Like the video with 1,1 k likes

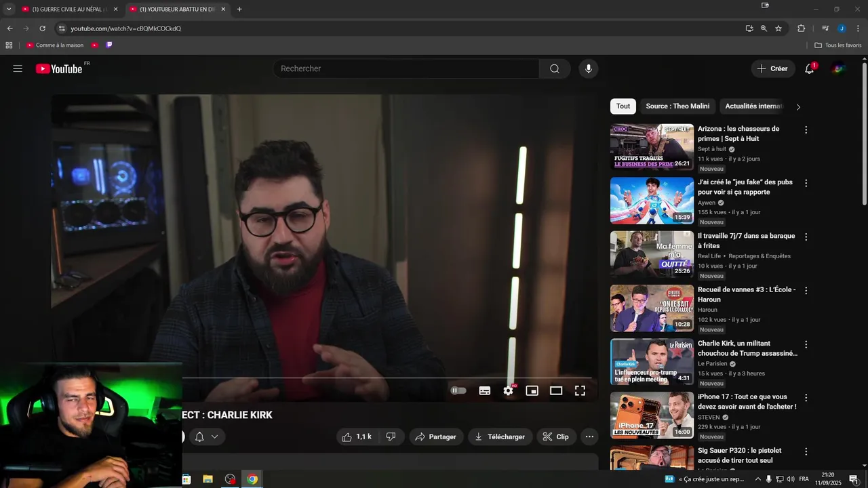tap(357, 437)
